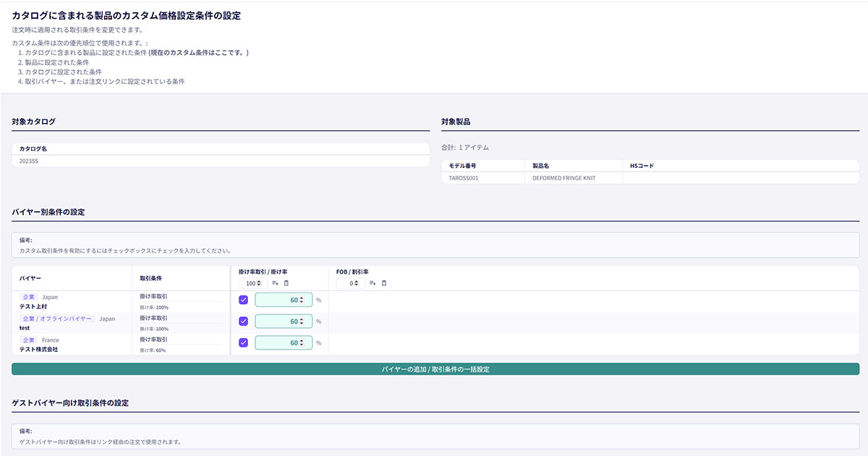The width and height of the screenshot is (868, 456).
Task: Click the バイヤー column header
Action: pyautogui.click(x=30, y=278)
